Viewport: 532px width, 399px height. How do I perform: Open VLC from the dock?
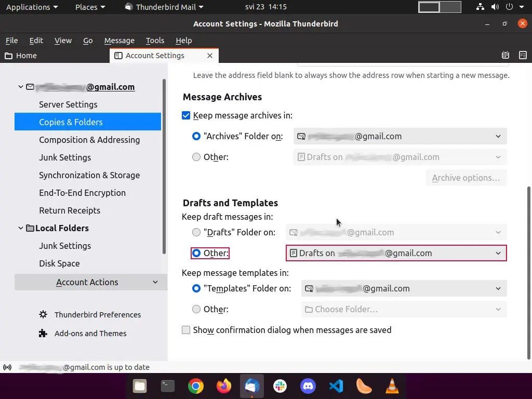coord(392,386)
